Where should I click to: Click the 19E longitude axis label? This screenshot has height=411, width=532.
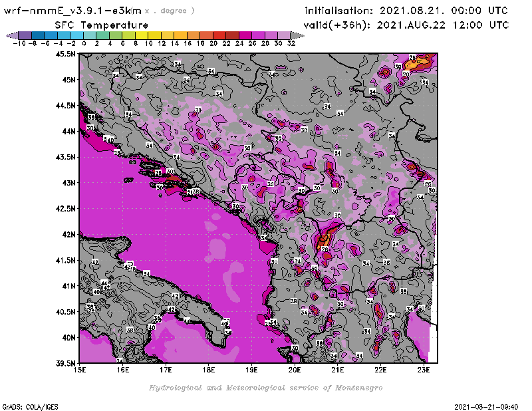coord(252,370)
